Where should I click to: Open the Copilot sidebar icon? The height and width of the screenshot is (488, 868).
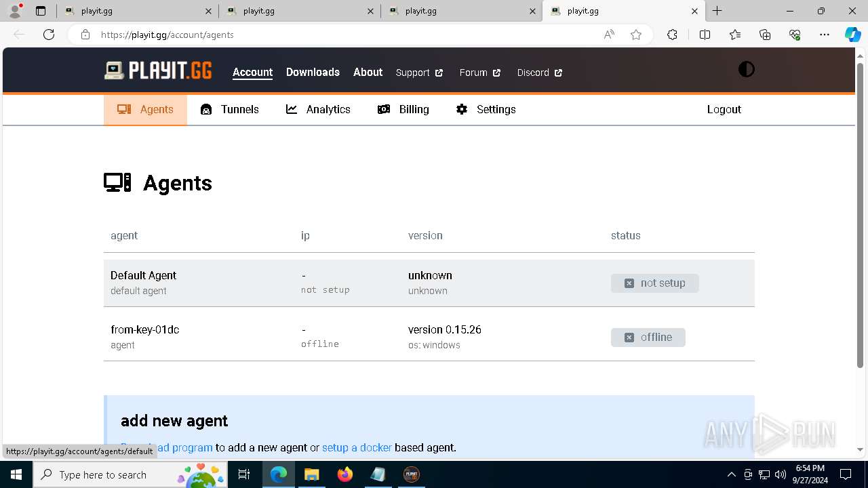tap(852, 35)
